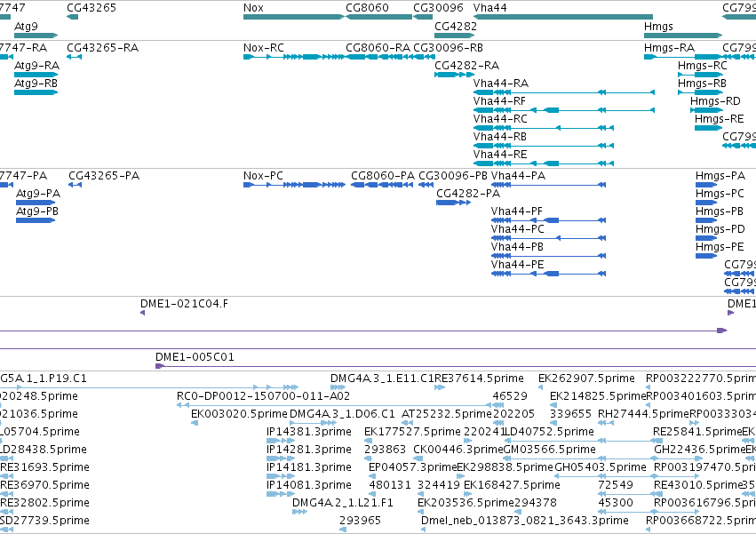Click the Vha44-RE transcript
Viewport: 756px width, 534px height.
click(x=544, y=163)
